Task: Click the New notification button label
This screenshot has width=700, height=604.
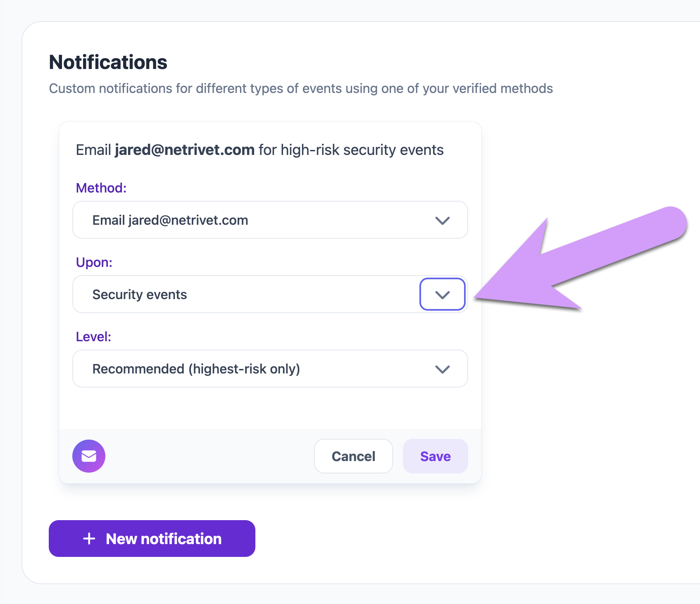Action: click(164, 539)
